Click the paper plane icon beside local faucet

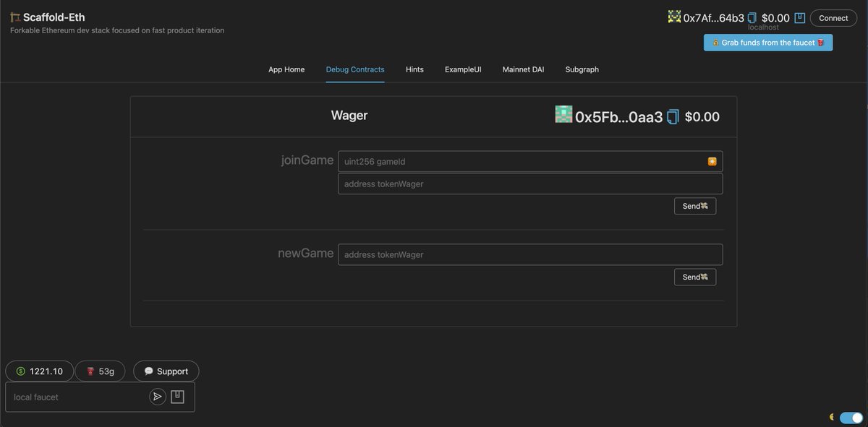click(156, 395)
